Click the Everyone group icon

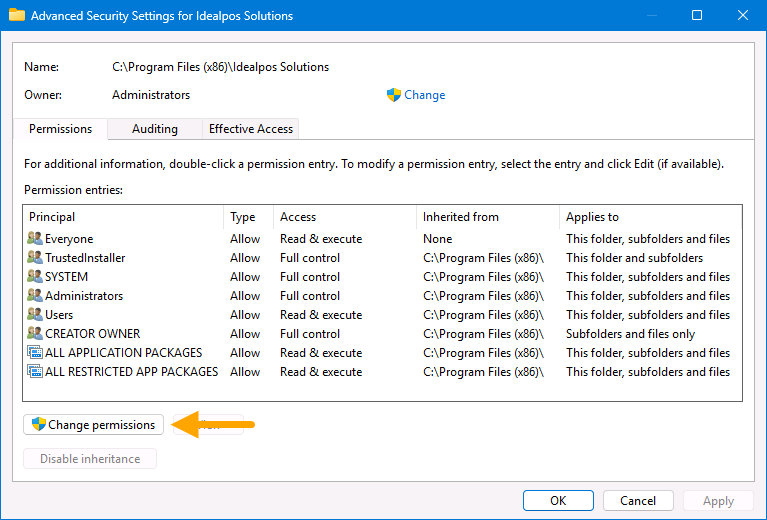(x=35, y=238)
